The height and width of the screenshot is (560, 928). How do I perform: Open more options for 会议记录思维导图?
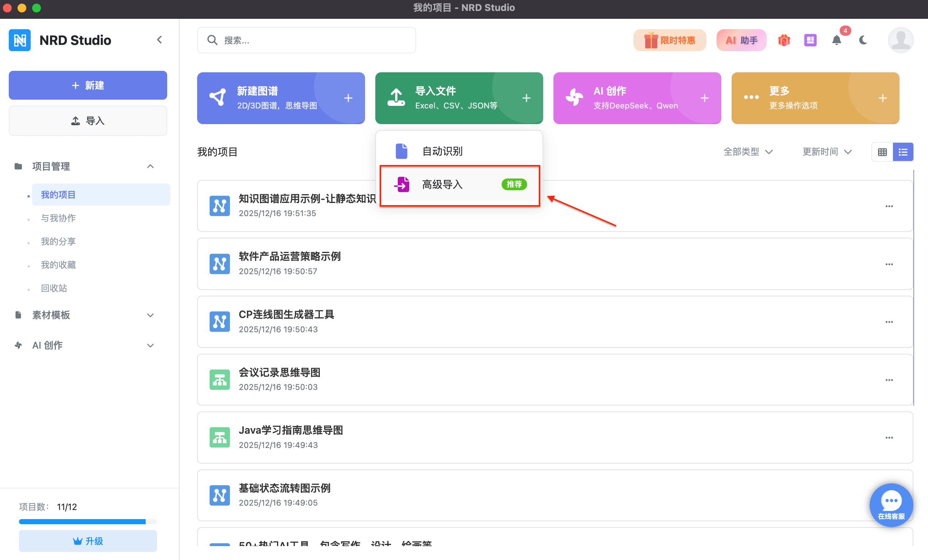[889, 380]
